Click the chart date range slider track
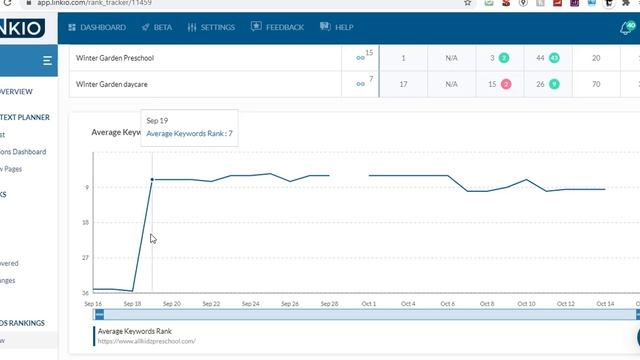640x360 pixels. pos(367,314)
